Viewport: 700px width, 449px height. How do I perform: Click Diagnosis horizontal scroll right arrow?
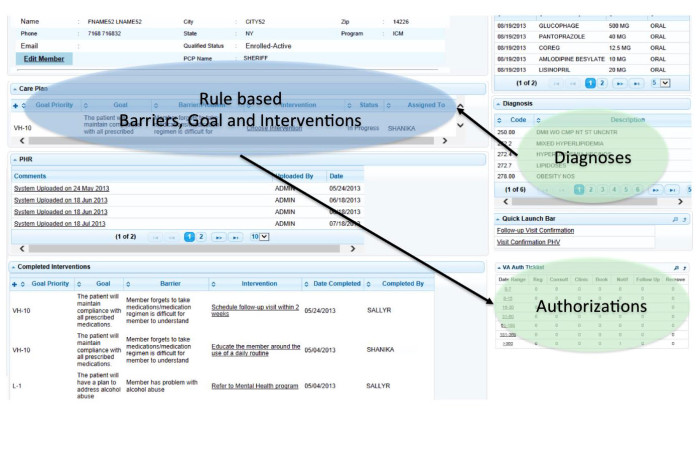coord(680,202)
